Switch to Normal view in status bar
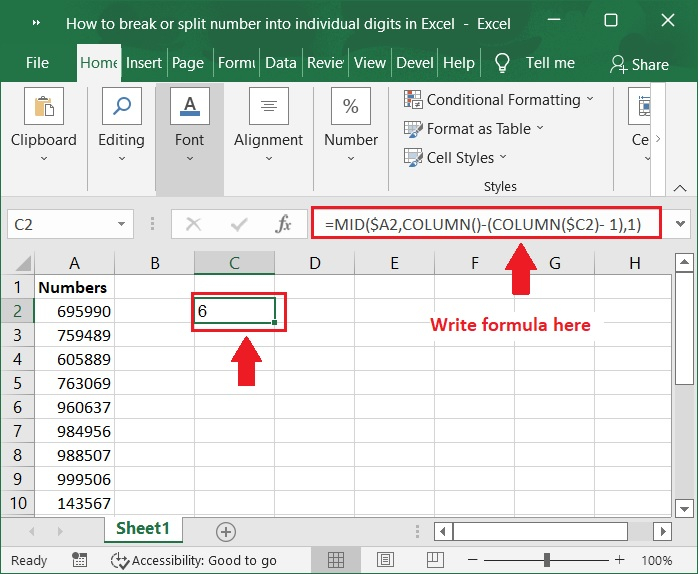Screen dimensions: 700x574 point(337,560)
